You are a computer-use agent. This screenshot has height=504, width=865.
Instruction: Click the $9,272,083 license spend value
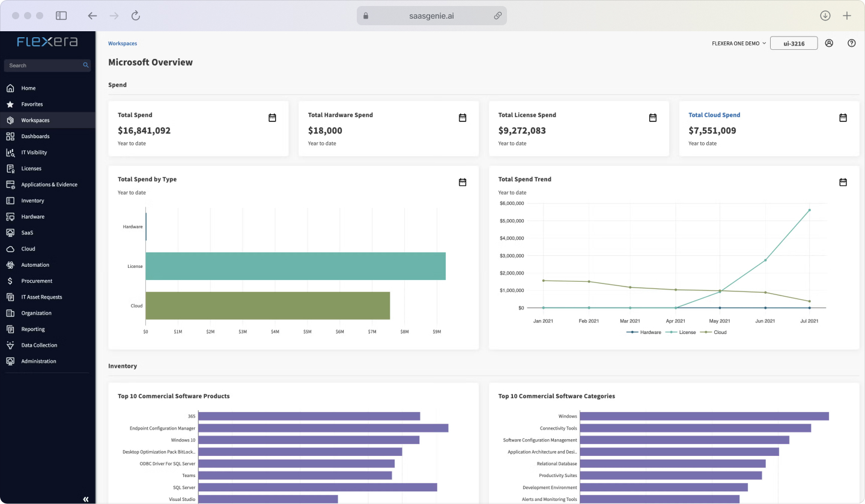522,130
